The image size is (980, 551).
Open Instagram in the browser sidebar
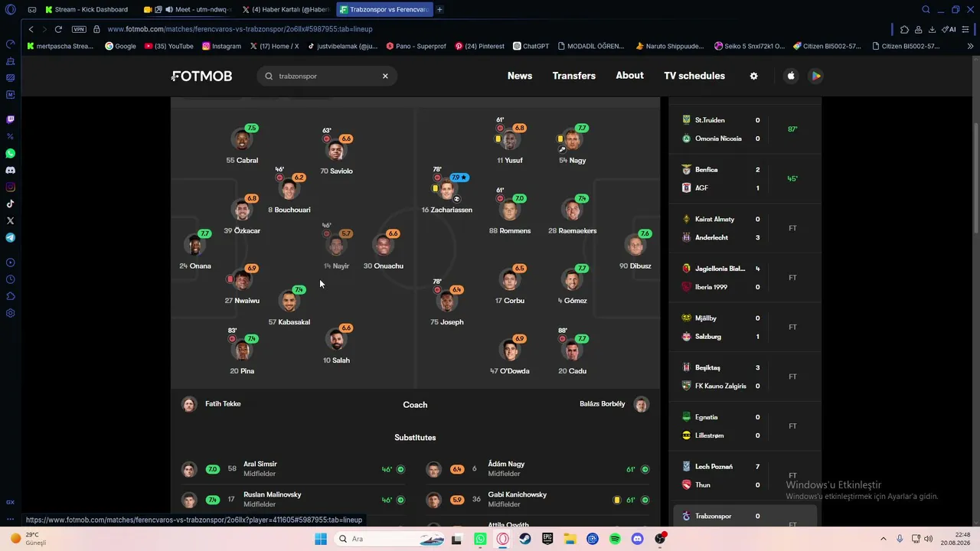click(x=10, y=187)
